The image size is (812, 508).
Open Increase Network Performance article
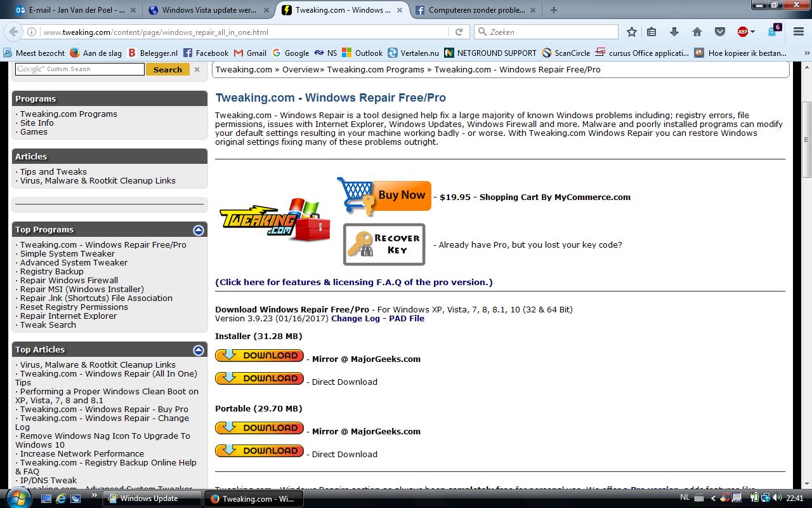tap(82, 453)
